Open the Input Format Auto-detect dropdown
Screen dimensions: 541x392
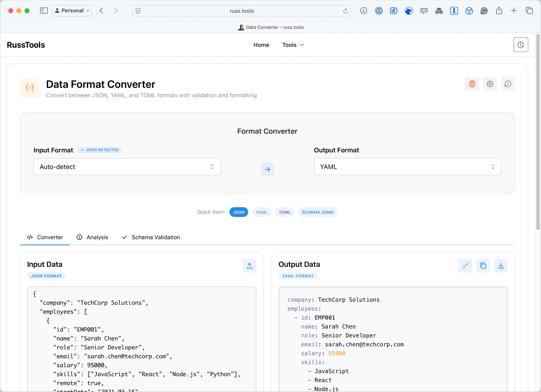127,167
